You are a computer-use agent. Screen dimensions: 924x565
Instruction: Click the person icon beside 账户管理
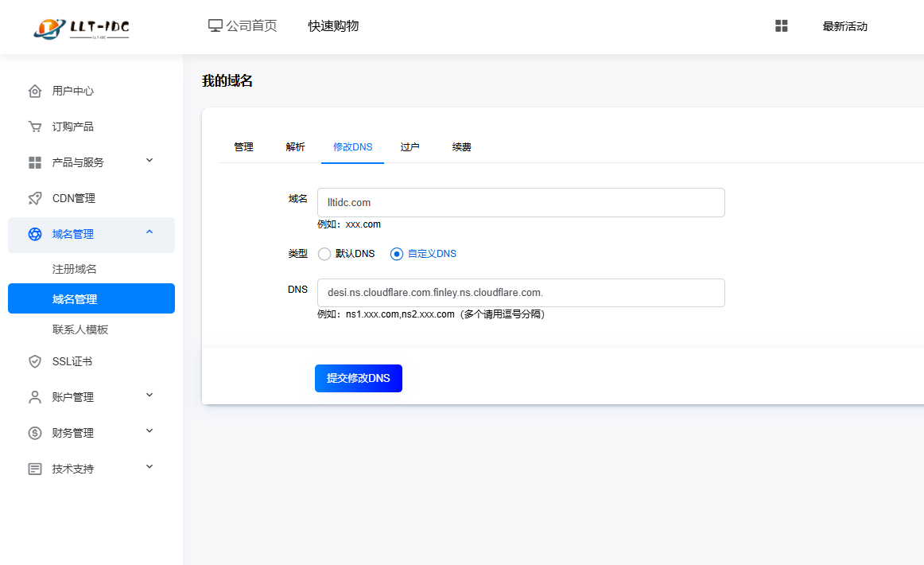(35, 397)
